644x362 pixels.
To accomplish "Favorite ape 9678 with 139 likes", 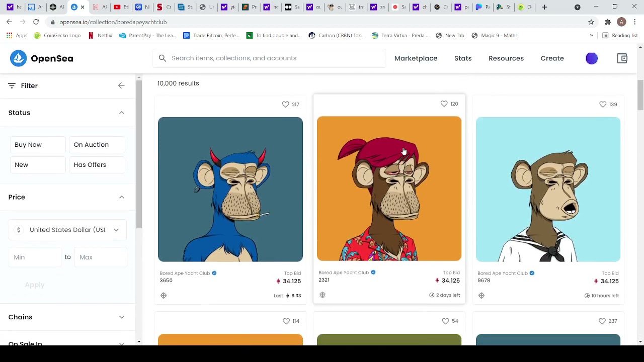I will (x=603, y=104).
